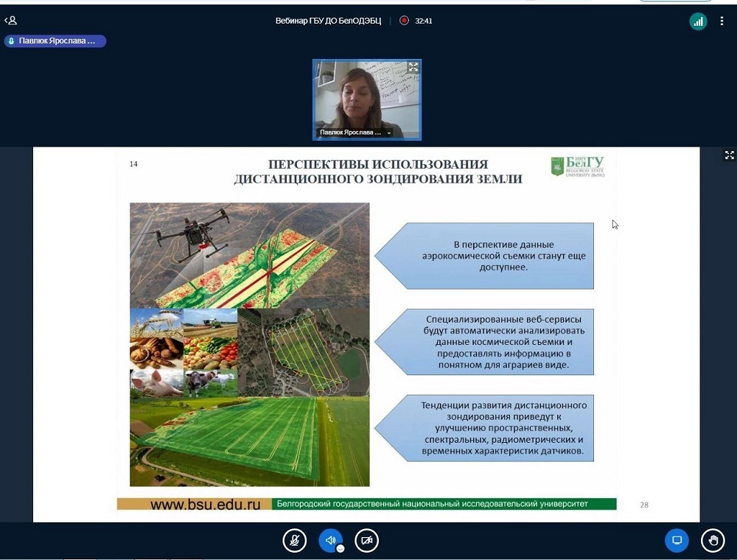Click the drone field image on slide
Screen dimensions: 737x560
(x=249, y=254)
